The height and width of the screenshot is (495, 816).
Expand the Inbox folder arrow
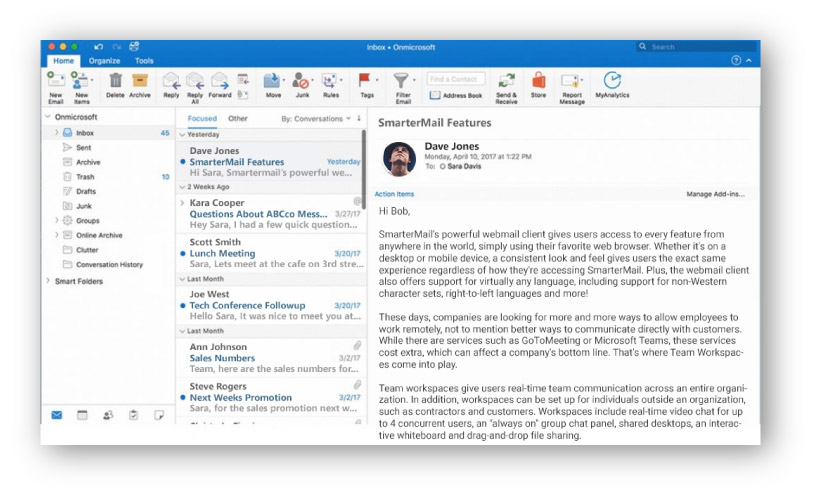point(56,133)
